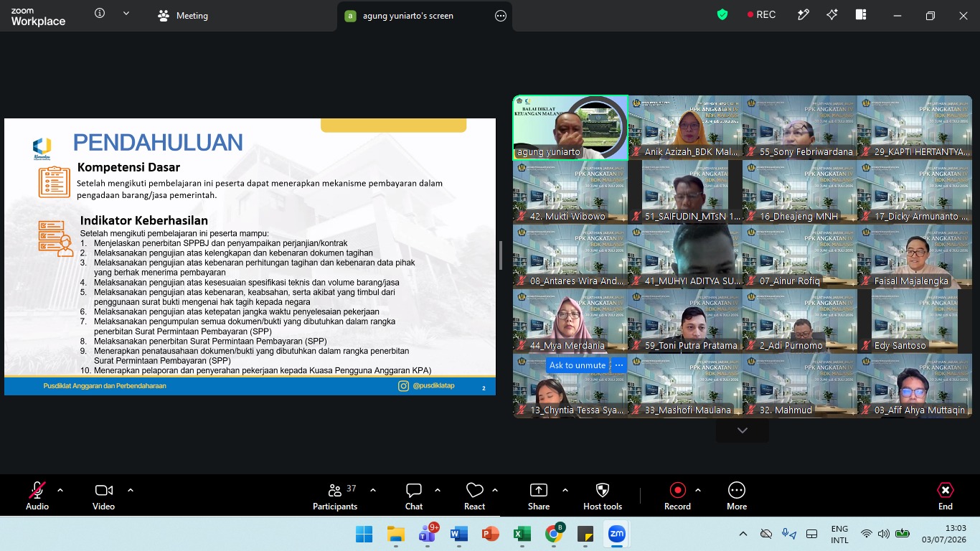Select 32. Mahmud participant tile
The image size is (980, 551).
tap(800, 385)
